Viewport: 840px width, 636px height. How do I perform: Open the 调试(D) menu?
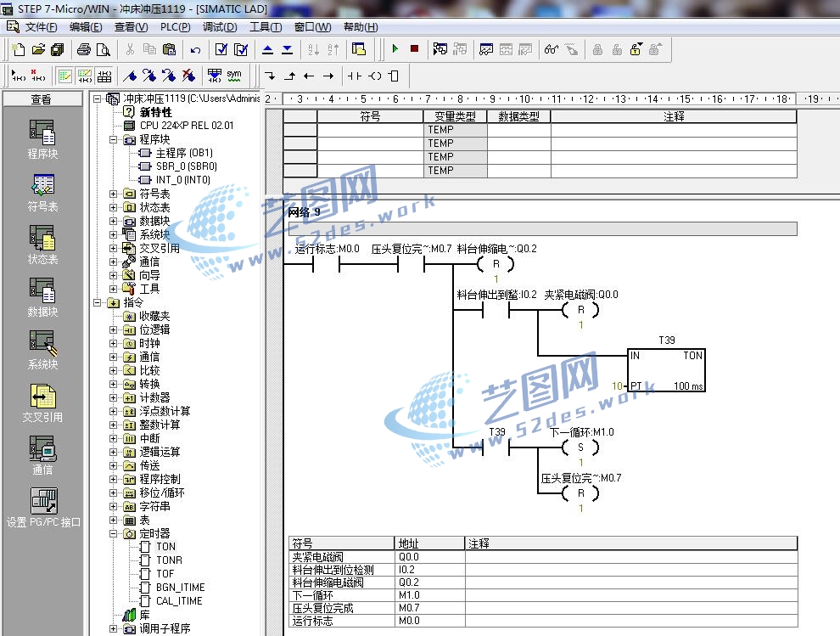click(220, 27)
